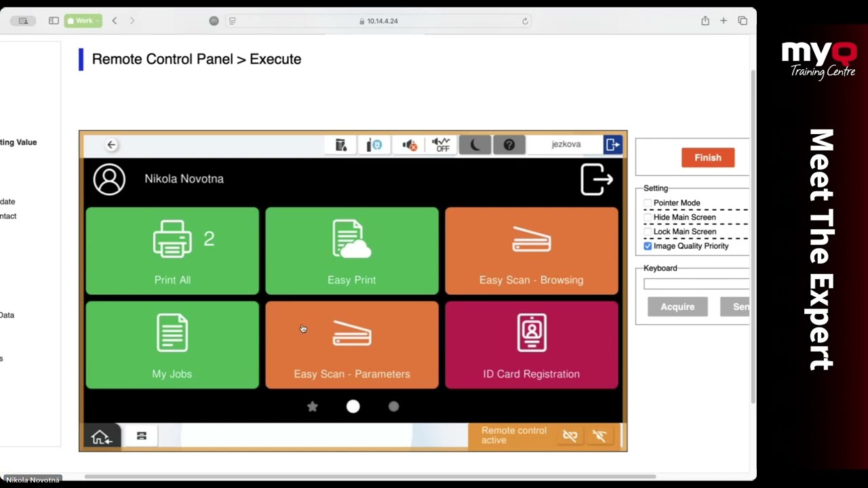The image size is (868, 488).
Task: Open the Easy Print cloud tile
Action: tap(352, 251)
